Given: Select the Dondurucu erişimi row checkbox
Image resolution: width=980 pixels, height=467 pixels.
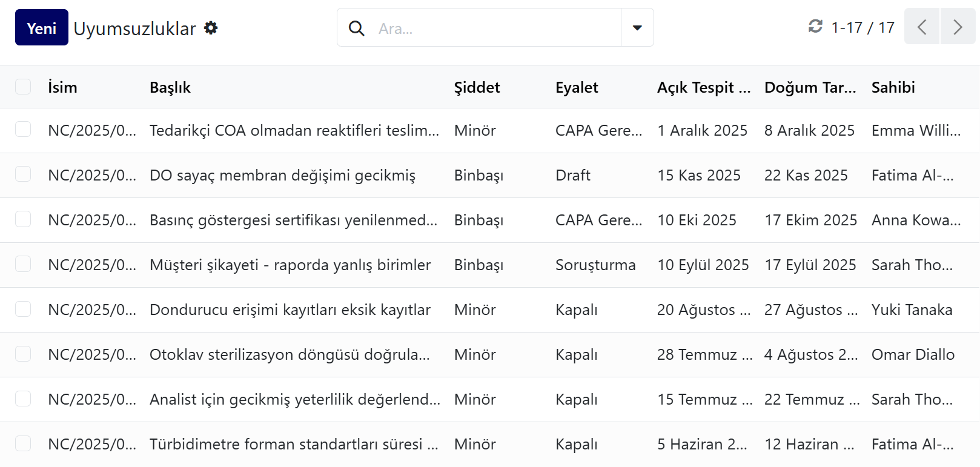Looking at the screenshot, I should coord(23,309).
